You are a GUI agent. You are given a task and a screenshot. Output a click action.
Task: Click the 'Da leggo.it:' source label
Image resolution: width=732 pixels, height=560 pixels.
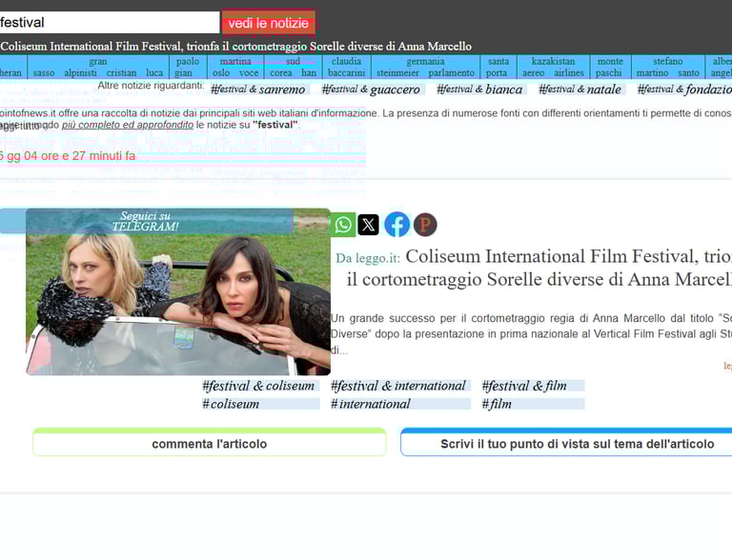point(368,258)
